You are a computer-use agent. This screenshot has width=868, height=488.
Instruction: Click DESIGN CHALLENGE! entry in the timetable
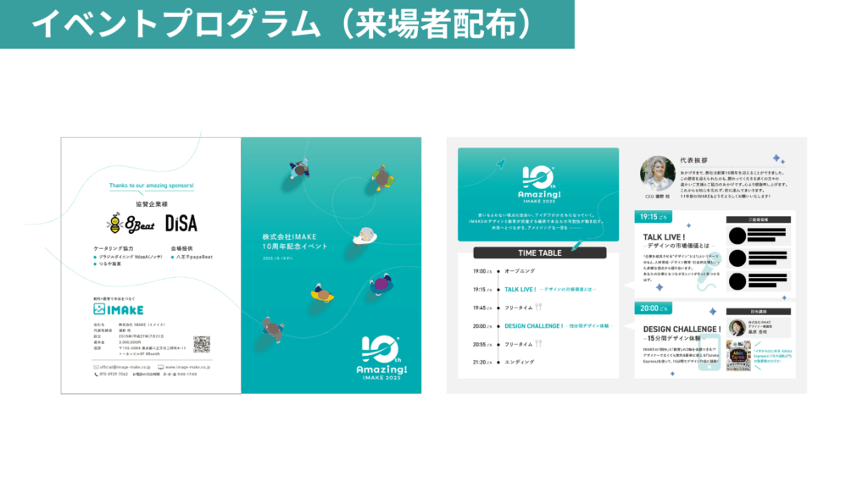[533, 325]
